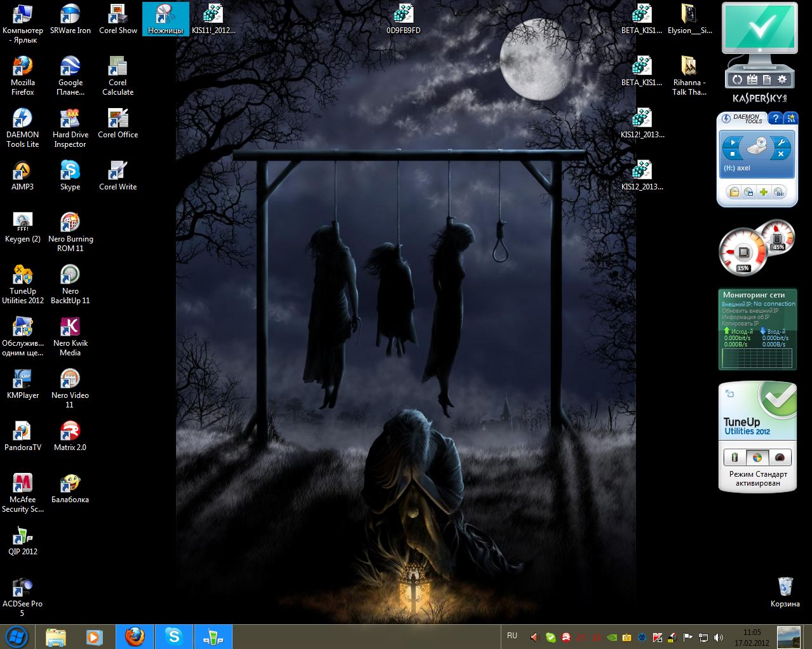This screenshot has height=649, width=812.
Task: Open the DAEMON Tools gadget starred news tab
Action: (x=791, y=118)
